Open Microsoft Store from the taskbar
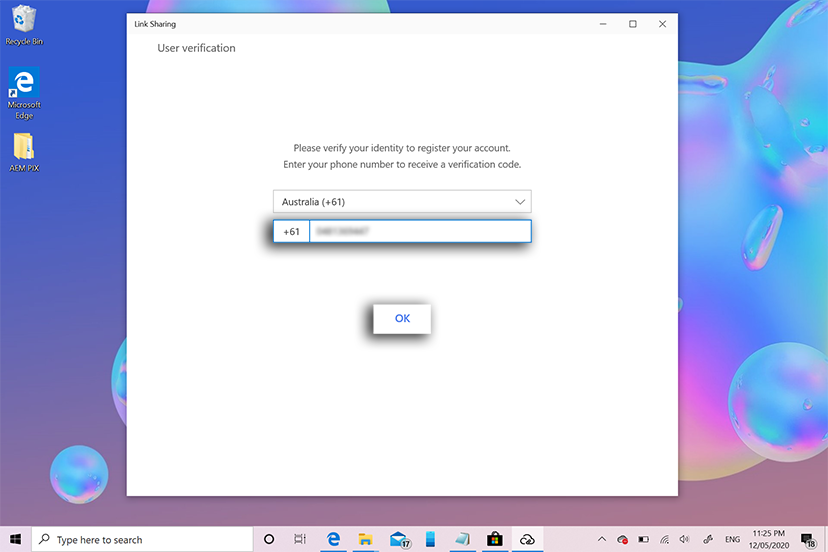The image size is (828, 552). tap(495, 539)
